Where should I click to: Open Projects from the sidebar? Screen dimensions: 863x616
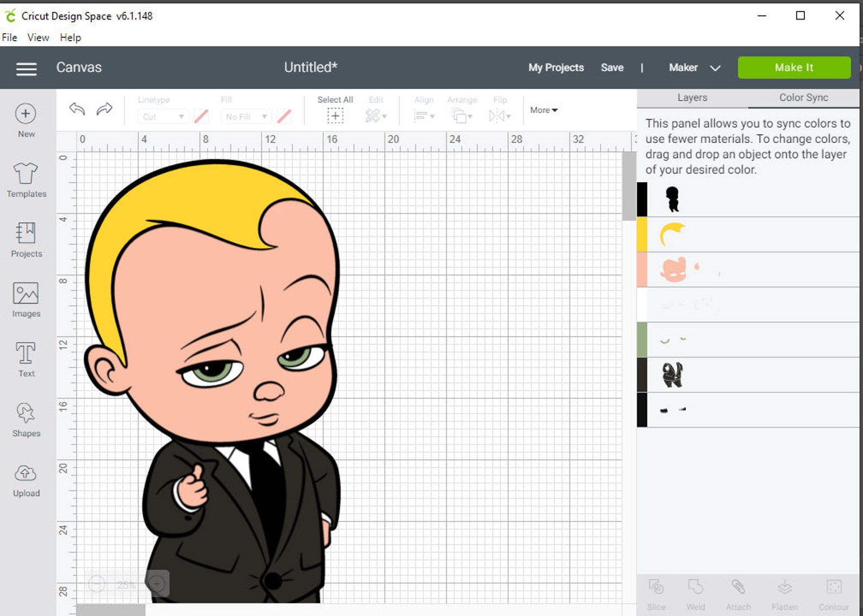26,240
